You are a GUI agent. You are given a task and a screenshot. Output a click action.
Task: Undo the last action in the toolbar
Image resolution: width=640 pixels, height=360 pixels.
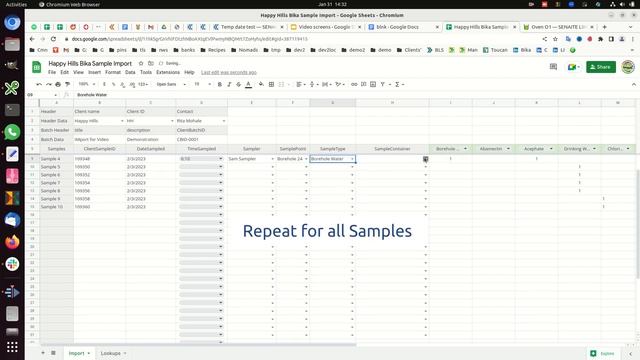[x=39, y=84]
